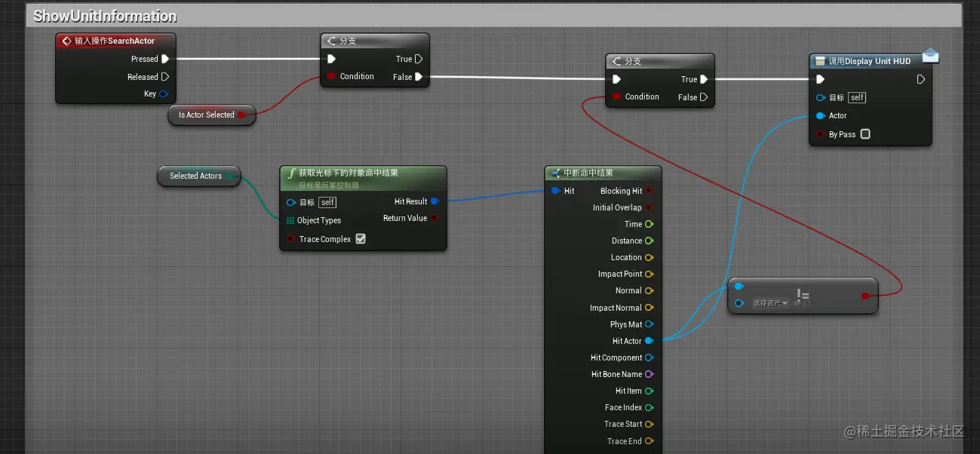Click the output execution pin of Display Unit HUD
The image size is (980, 454).
point(921,79)
